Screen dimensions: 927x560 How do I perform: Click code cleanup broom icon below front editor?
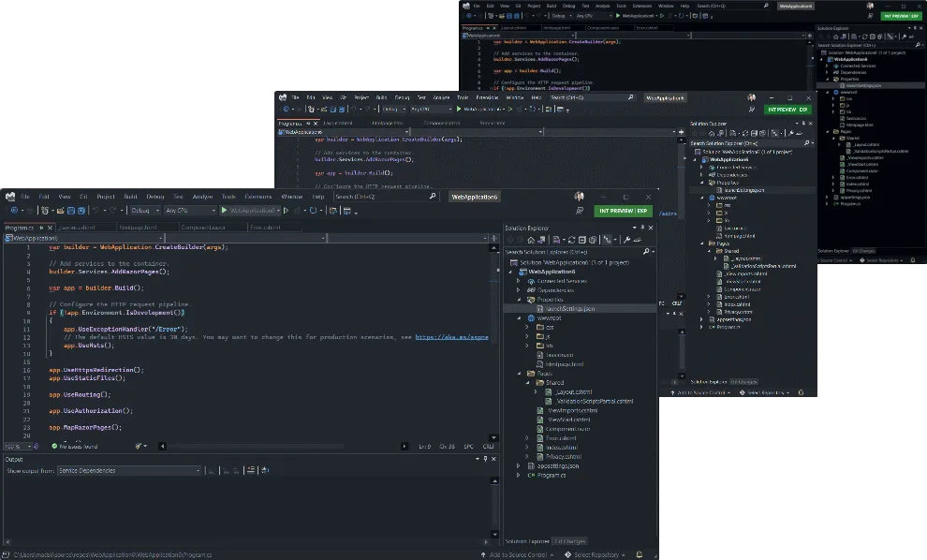139,447
